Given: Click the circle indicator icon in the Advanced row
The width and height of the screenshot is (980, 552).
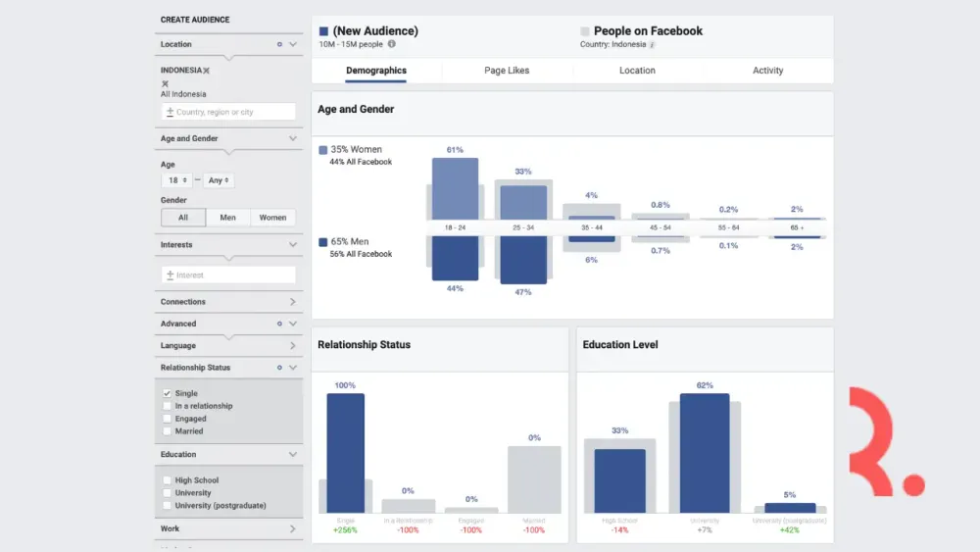Looking at the screenshot, I should (x=279, y=324).
